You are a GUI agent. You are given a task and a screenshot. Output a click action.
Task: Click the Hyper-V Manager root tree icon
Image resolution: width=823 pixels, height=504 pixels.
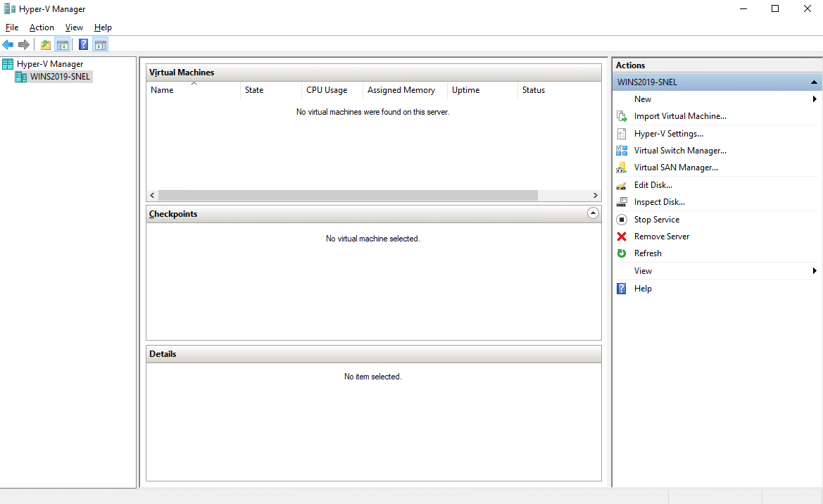[x=8, y=64]
